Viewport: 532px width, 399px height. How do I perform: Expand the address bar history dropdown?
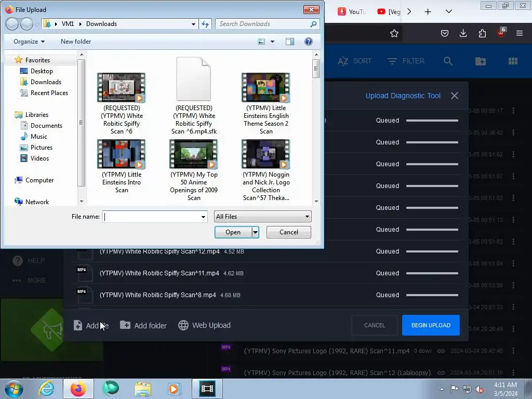(x=193, y=24)
